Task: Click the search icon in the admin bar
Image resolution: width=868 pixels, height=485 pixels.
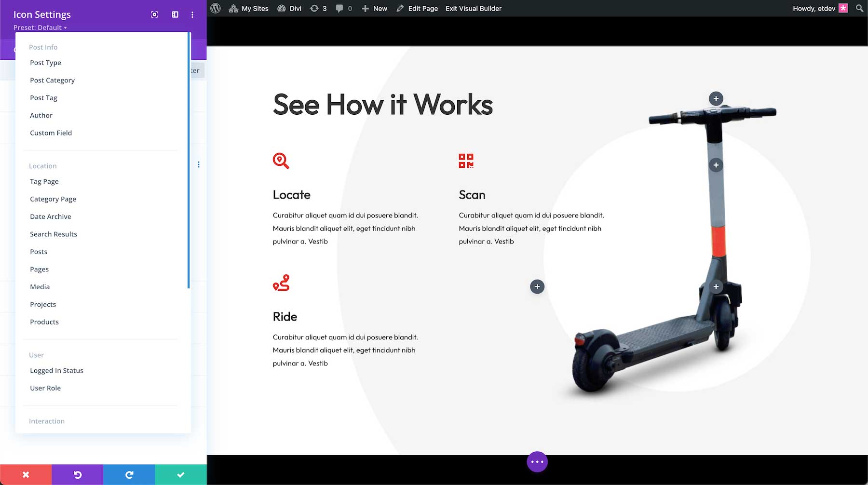Action: click(x=859, y=8)
